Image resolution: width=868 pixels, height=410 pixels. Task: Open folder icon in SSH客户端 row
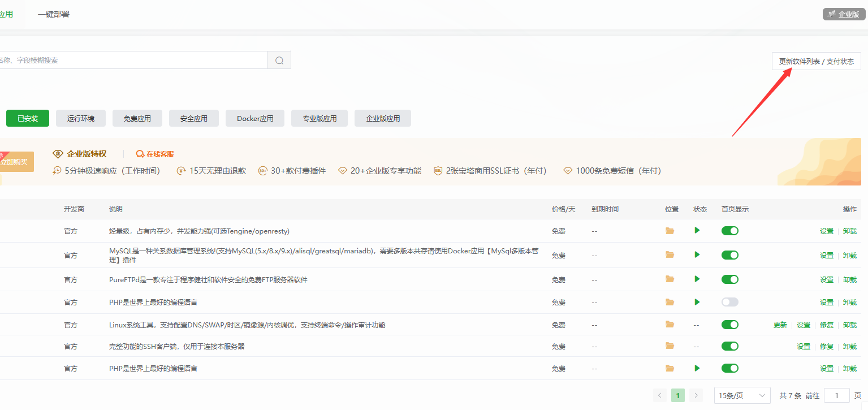pos(670,346)
